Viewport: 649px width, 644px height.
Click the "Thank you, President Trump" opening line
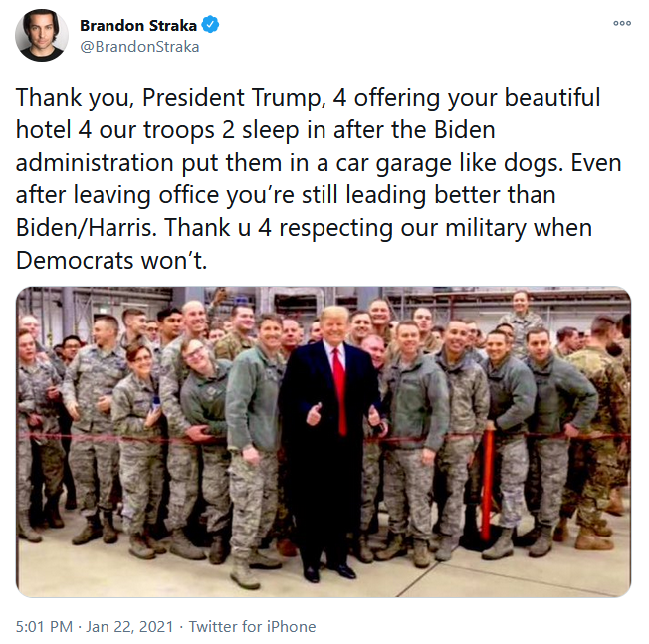point(169,98)
